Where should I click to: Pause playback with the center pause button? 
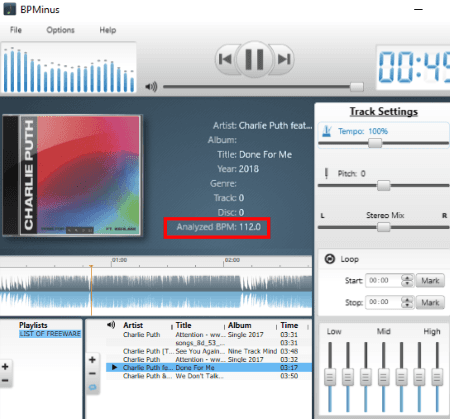point(254,59)
